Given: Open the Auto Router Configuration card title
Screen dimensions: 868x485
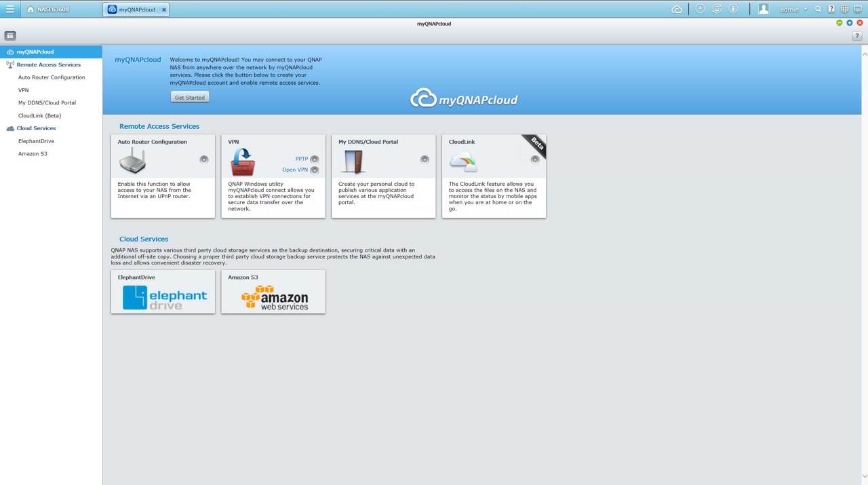Looking at the screenshot, I should [153, 142].
